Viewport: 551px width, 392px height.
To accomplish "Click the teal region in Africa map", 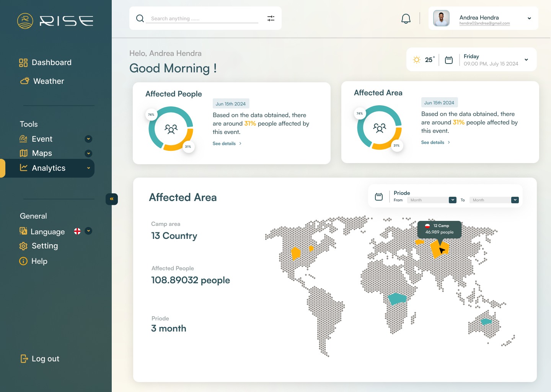I will [397, 298].
